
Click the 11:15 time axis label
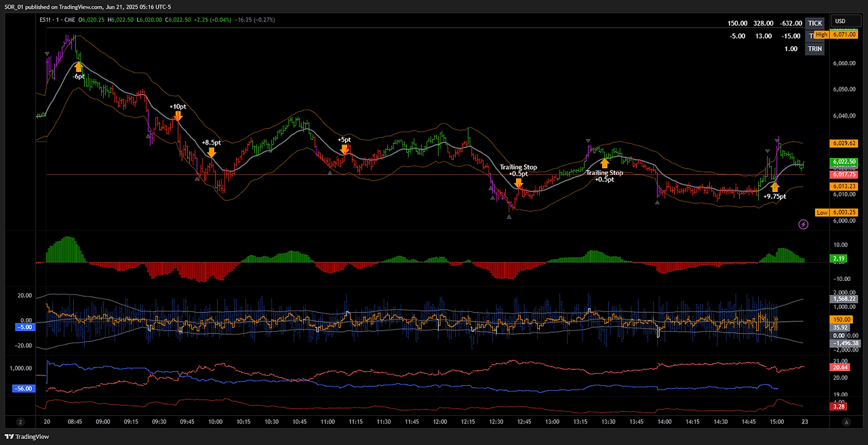tap(355, 422)
